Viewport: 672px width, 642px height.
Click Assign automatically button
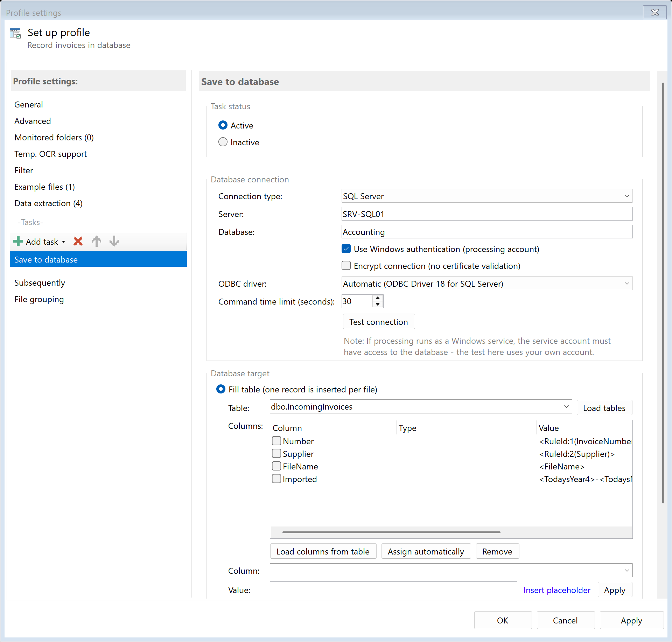click(x=426, y=551)
